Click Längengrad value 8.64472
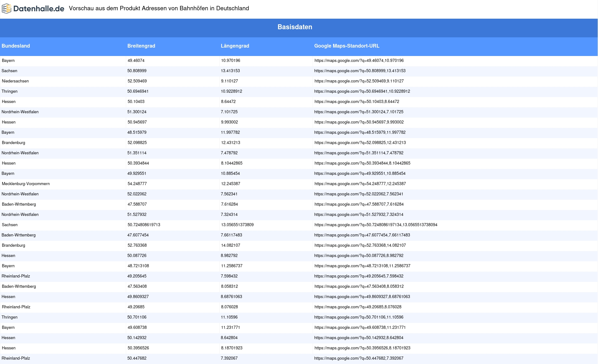This screenshot has height=364, width=598. pyautogui.click(x=228, y=102)
